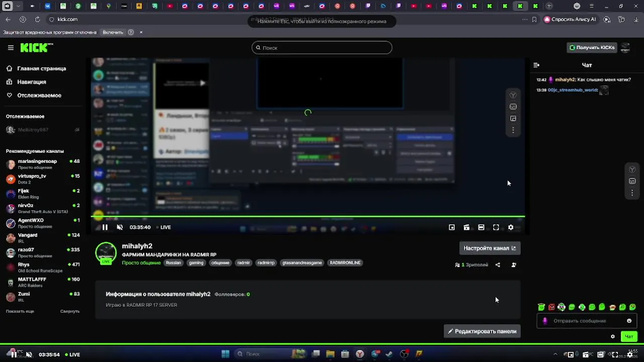Collapse recommended channels with Свернуть

[70, 311]
